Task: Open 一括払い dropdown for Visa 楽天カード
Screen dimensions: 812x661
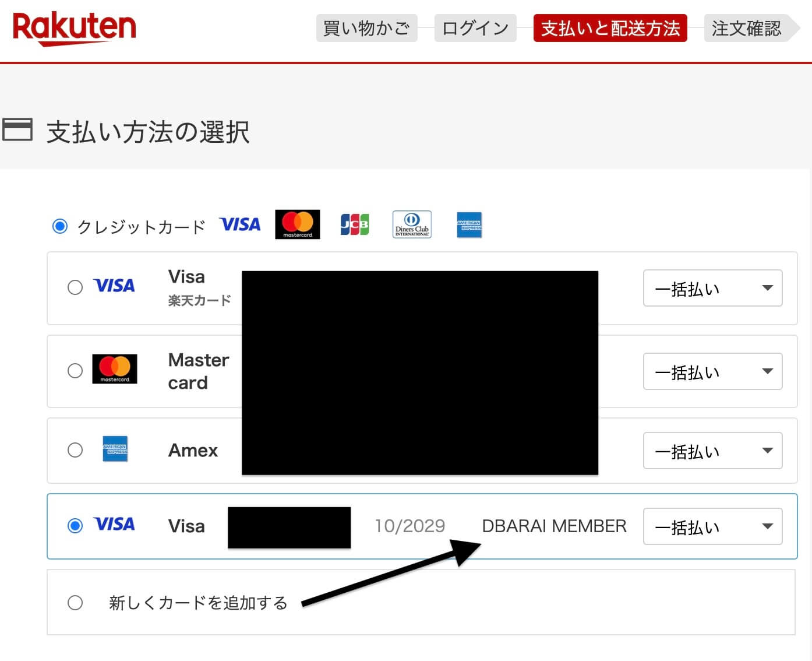Action: coord(712,288)
